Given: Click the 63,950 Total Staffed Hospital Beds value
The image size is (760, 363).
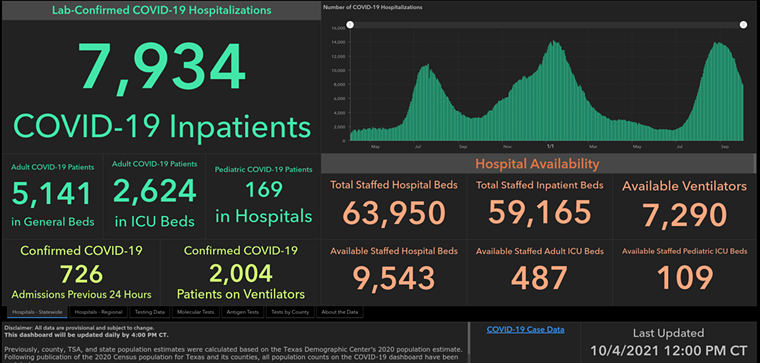Looking at the screenshot, I should [394, 213].
